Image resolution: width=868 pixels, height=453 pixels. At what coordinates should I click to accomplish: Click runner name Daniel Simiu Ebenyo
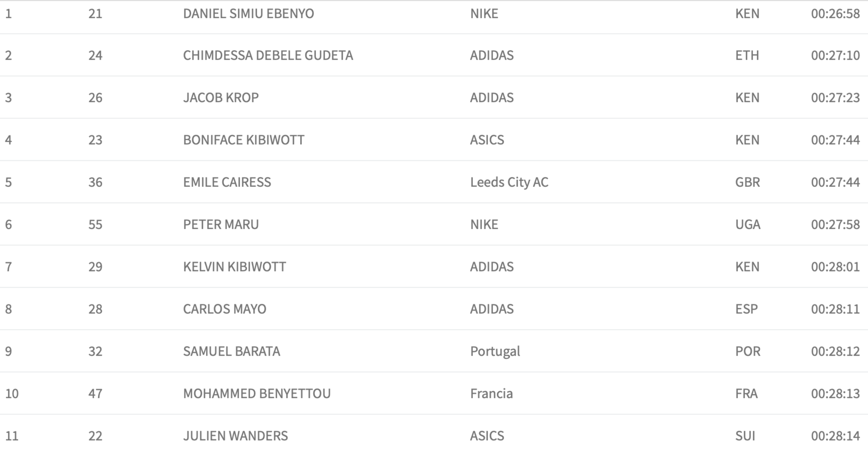click(x=248, y=14)
